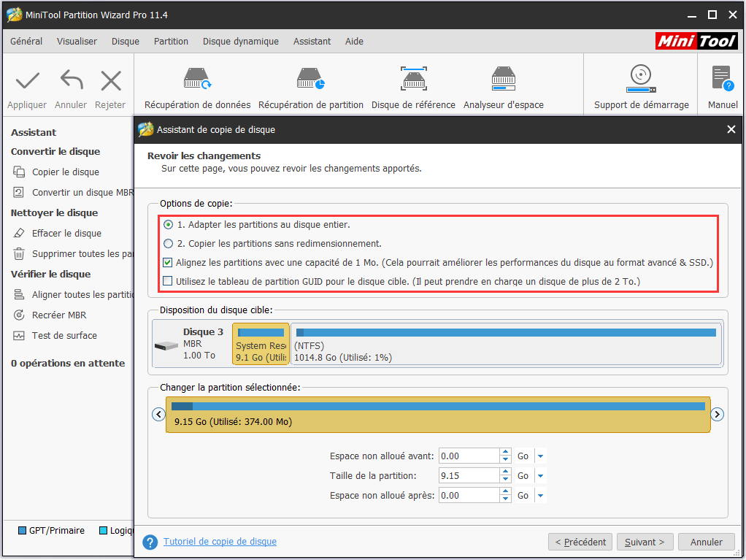Viewport: 746px width, 560px height.
Task: Open unit dropdown for Espace non alloué après
Action: pos(540,495)
